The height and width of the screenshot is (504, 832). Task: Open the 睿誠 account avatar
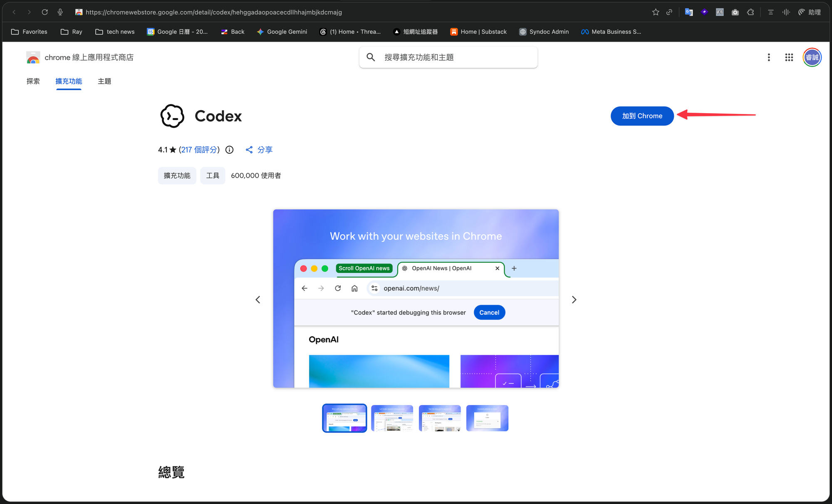[812, 57]
